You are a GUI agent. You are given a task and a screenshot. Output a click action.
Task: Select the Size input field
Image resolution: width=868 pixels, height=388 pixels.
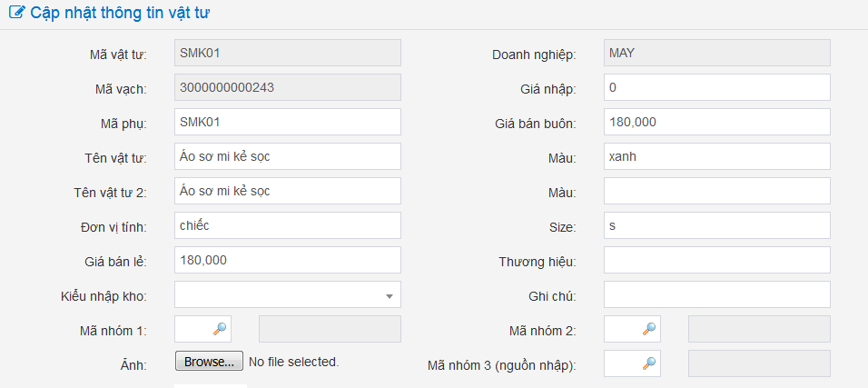[x=716, y=225]
